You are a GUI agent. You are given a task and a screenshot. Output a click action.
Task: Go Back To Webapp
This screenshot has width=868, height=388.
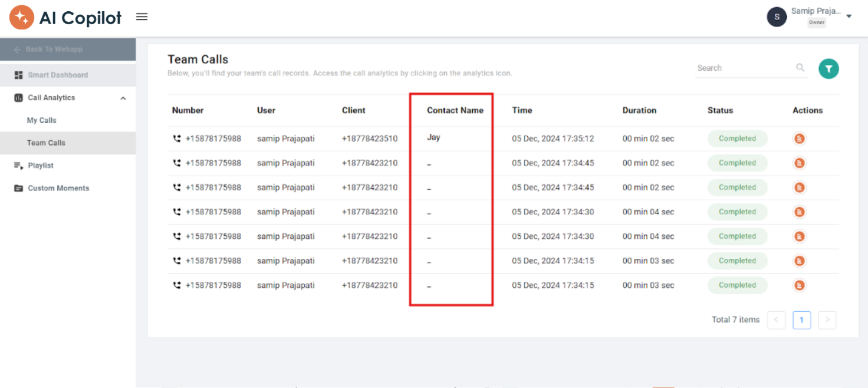tap(68, 50)
